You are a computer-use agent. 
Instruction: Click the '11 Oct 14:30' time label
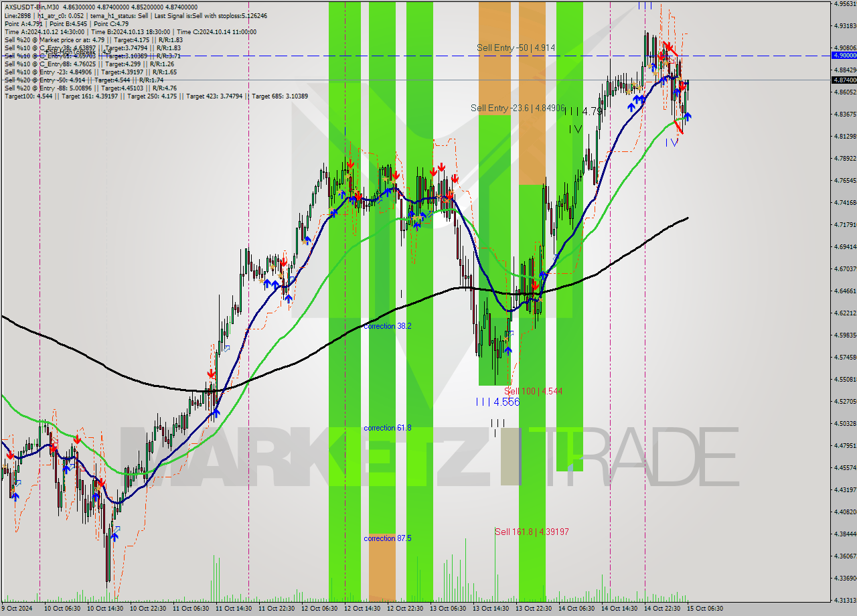click(233, 609)
